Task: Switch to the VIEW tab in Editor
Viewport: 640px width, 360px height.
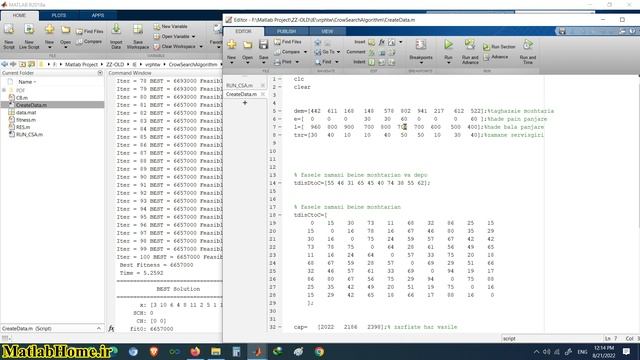Action: [327, 31]
